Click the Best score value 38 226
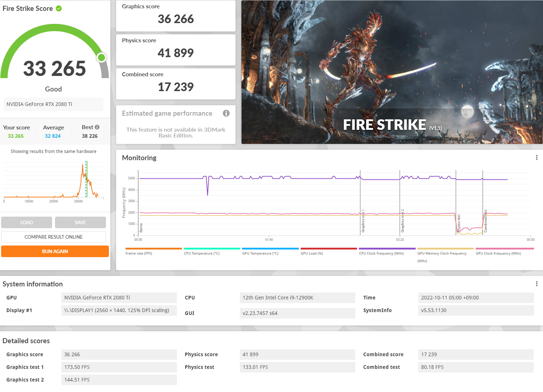This screenshot has height=392, width=543. pos(90,136)
